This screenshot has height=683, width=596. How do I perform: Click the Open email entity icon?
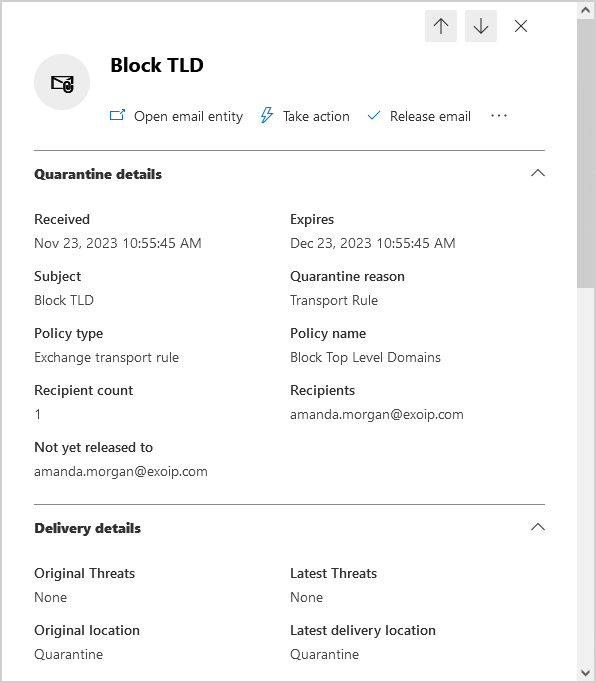[x=117, y=115]
